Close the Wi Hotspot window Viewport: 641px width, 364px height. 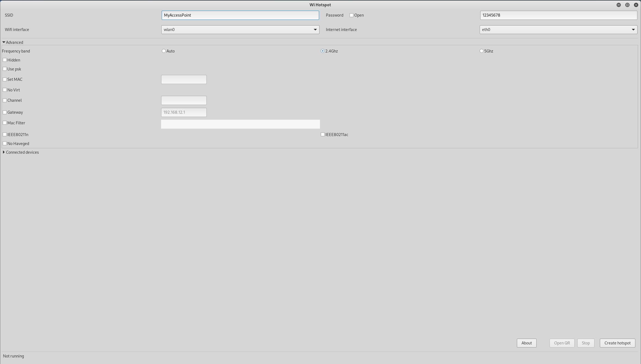coord(636,5)
